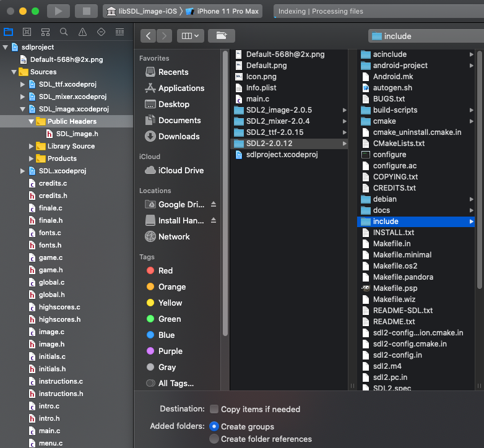This screenshot has width=484, height=448.
Task: Collapse SDL_image.xcodeproj disclosure triangle
Action: tap(22, 109)
